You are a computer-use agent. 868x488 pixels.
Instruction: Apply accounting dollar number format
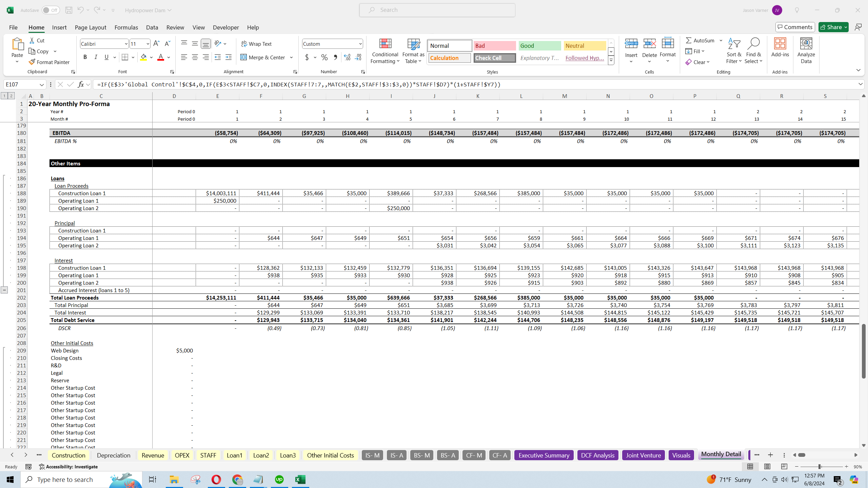(x=307, y=57)
